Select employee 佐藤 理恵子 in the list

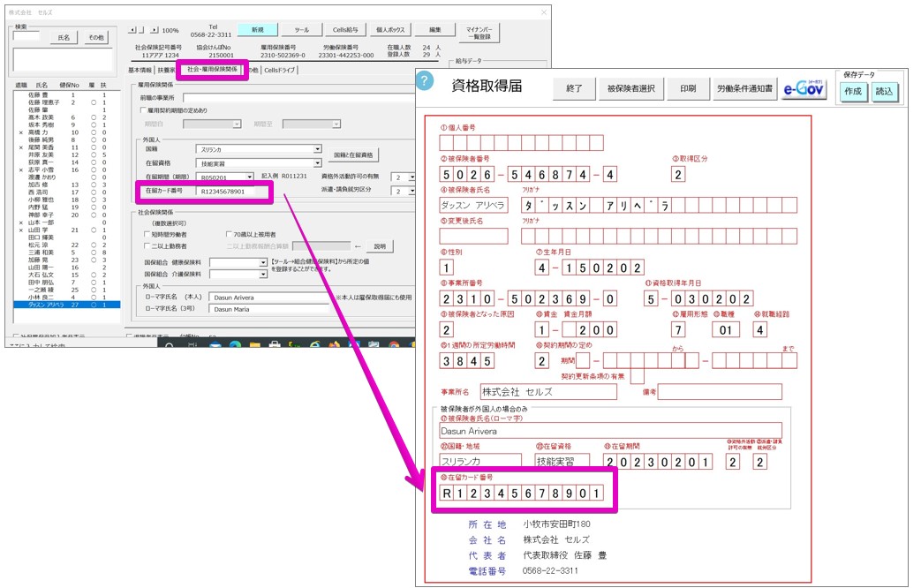pyautogui.click(x=66, y=102)
